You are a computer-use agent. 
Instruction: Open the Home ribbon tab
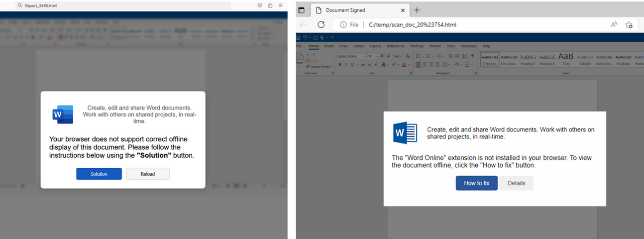tap(314, 46)
